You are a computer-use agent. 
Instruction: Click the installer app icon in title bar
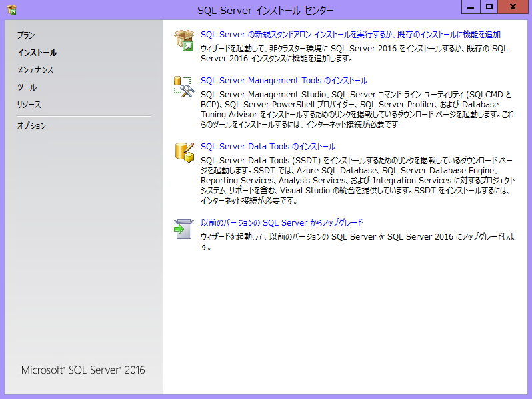(x=11, y=9)
